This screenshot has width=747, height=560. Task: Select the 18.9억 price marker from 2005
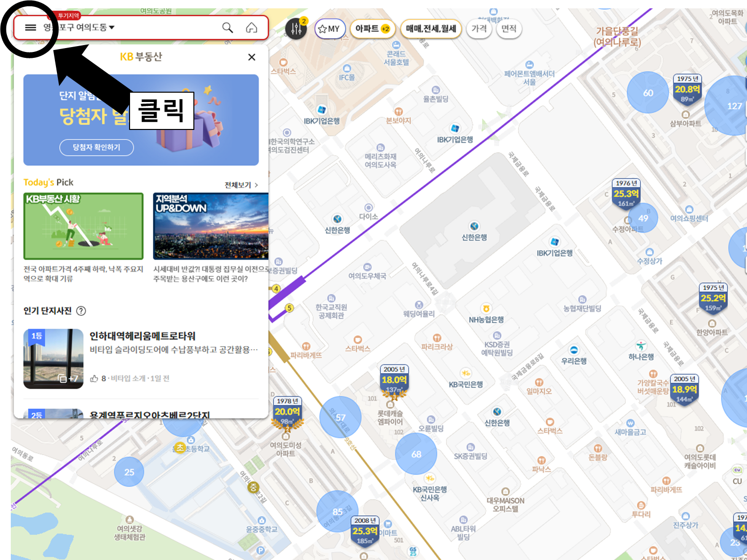685,389
